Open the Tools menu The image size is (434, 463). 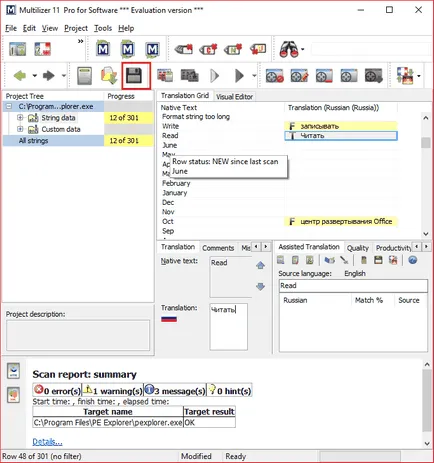pyautogui.click(x=103, y=28)
